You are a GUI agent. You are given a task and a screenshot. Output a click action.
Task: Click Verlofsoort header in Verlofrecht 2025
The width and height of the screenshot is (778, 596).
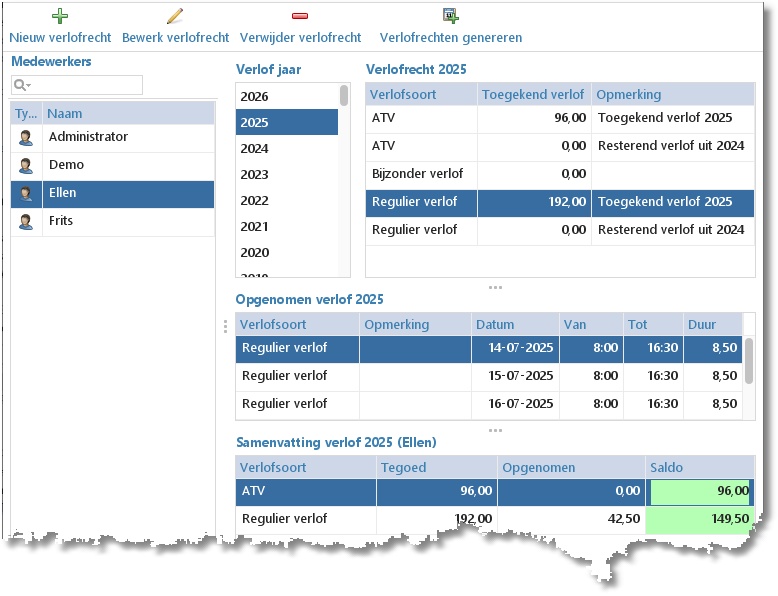[x=421, y=94]
